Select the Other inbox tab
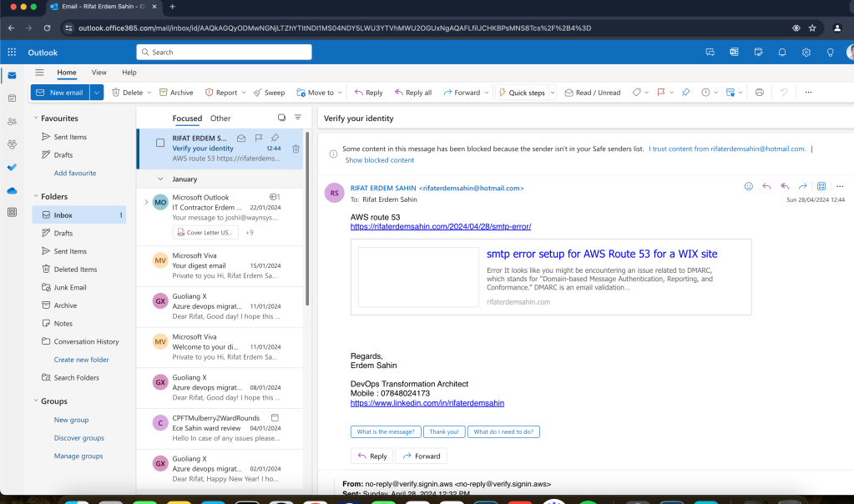 (220, 118)
